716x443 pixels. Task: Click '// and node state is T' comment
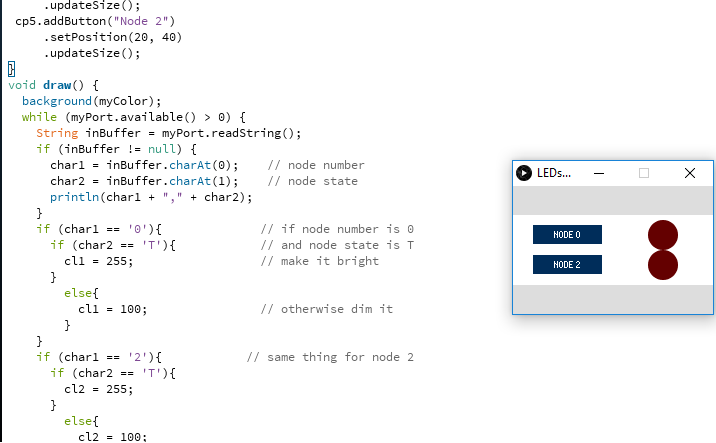(x=337, y=245)
